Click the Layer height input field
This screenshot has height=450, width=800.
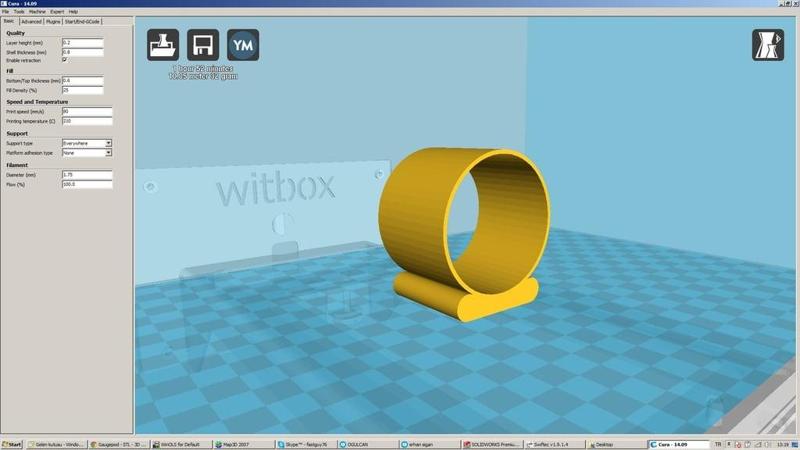pyautogui.click(x=83, y=43)
